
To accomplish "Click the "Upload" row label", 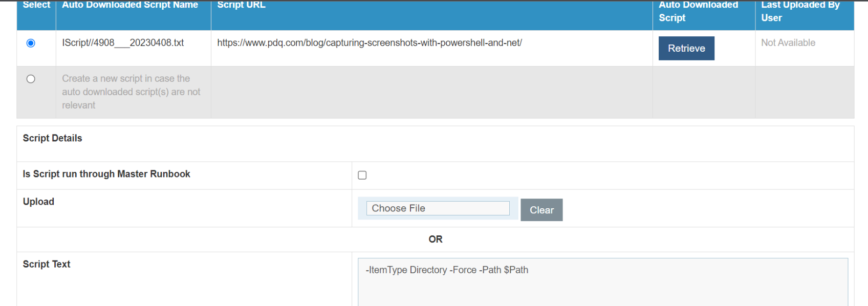I will coord(38,202).
